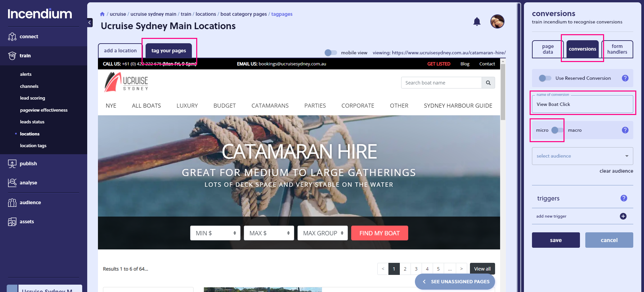Open the LUXURY nav item
This screenshot has height=292, width=644.
(187, 106)
